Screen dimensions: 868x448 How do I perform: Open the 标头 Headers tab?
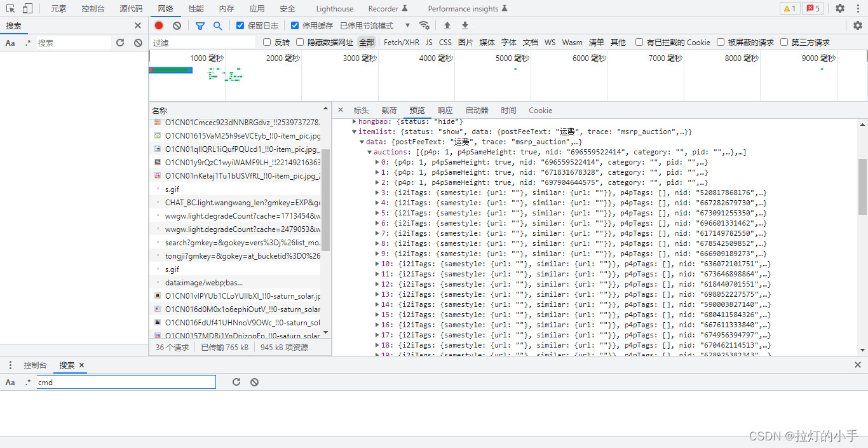click(361, 110)
